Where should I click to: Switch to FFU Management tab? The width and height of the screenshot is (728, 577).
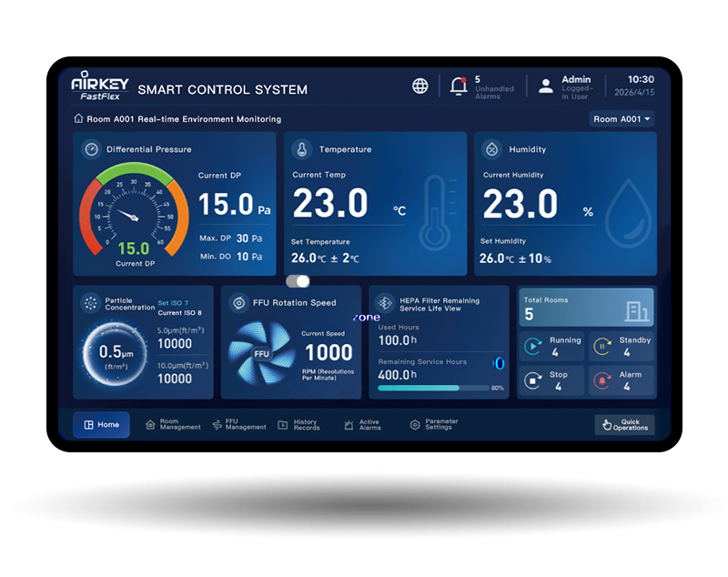click(239, 425)
